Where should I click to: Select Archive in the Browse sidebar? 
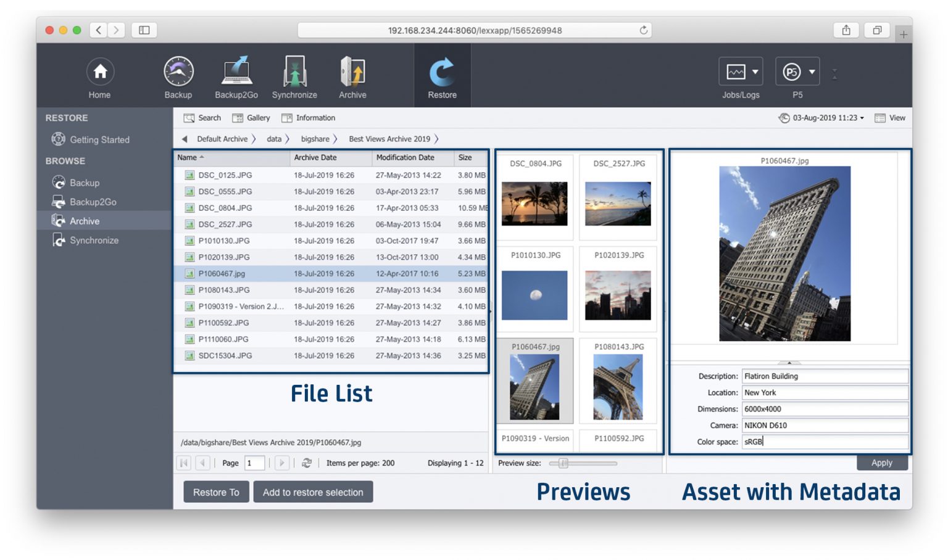coord(84,221)
